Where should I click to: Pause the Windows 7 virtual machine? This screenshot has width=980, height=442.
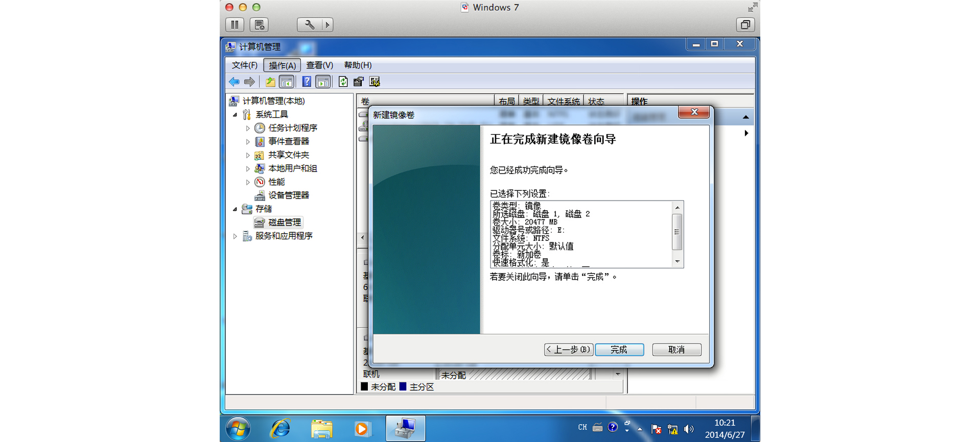(235, 24)
